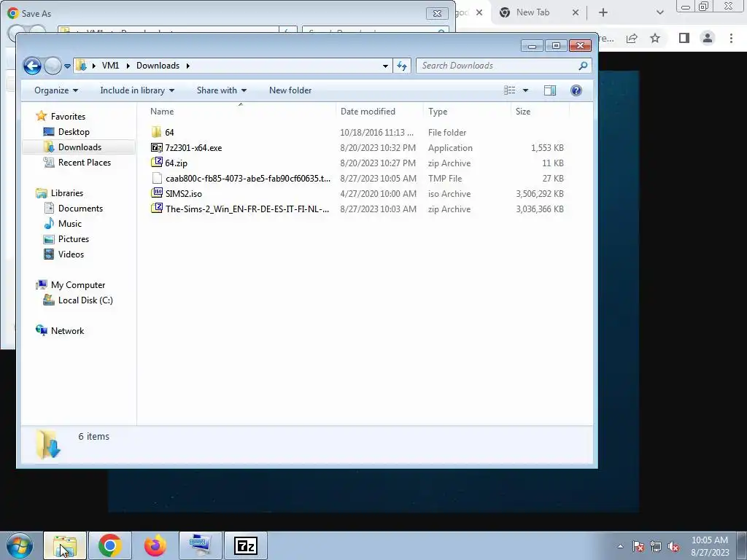Click the Explorer forward arrow button
Screen dimensions: 747x560
(x=53, y=66)
